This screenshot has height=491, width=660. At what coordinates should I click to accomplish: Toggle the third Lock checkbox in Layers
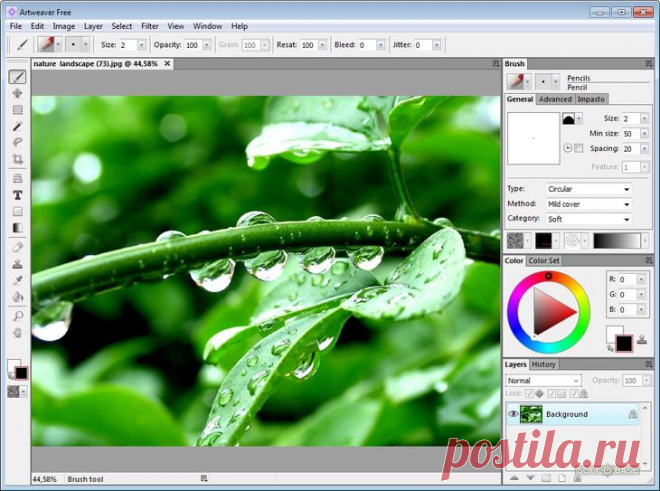point(574,394)
